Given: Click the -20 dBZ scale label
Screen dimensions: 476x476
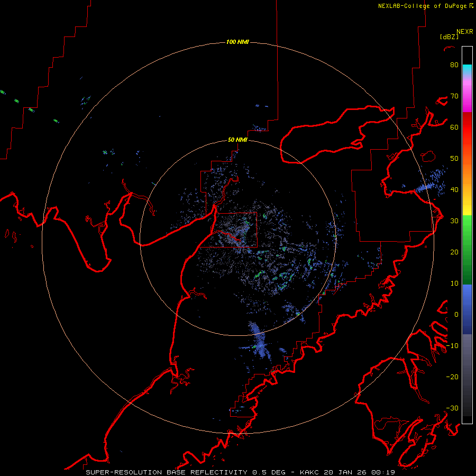Looking at the screenshot, I should 452,377.
